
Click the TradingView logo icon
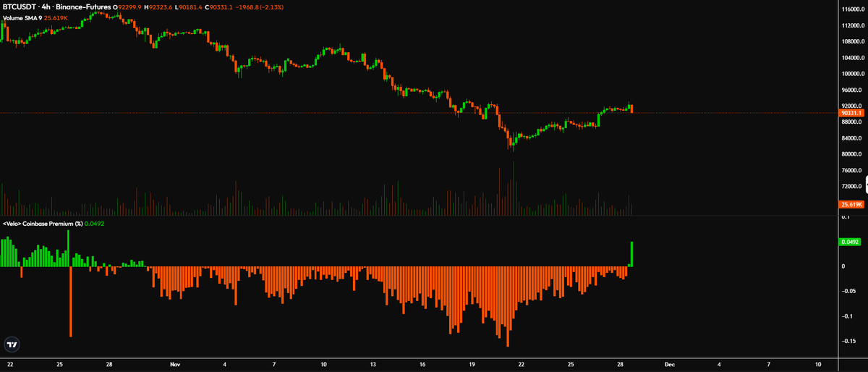click(12, 344)
